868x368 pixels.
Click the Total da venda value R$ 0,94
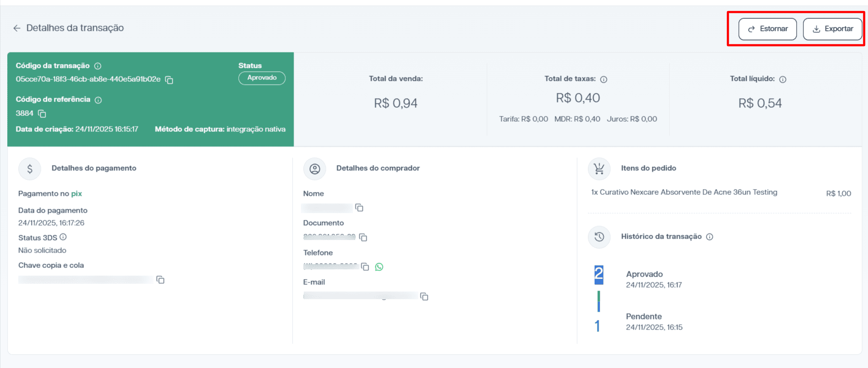coord(396,103)
